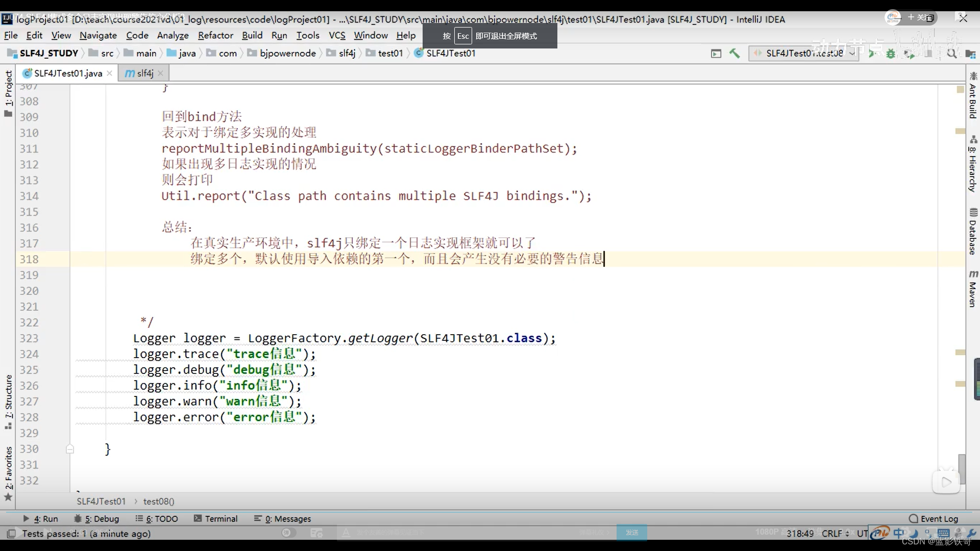Image resolution: width=980 pixels, height=551 pixels.
Task: Open the CRLF line separator dropdown
Action: tap(836, 533)
